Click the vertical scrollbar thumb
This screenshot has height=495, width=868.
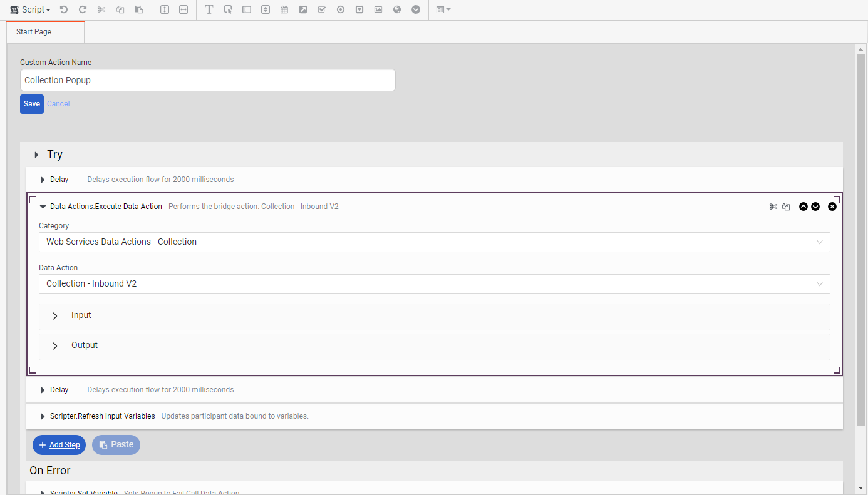(x=860, y=240)
